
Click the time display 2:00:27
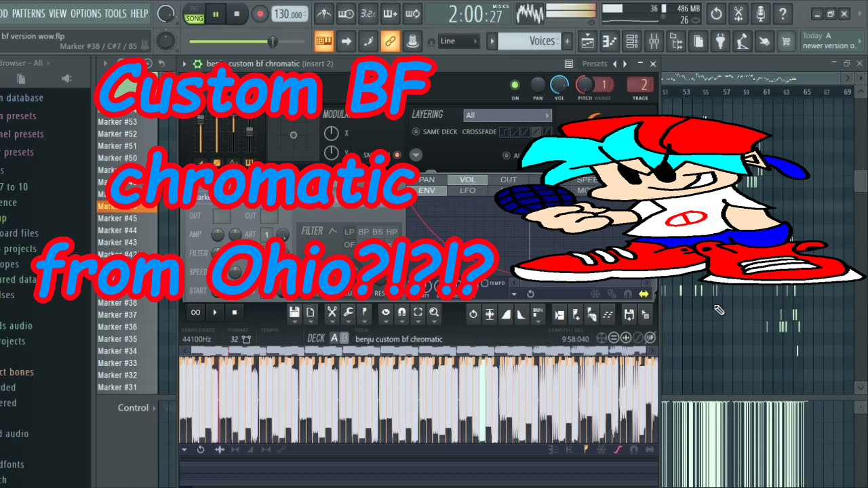(475, 14)
